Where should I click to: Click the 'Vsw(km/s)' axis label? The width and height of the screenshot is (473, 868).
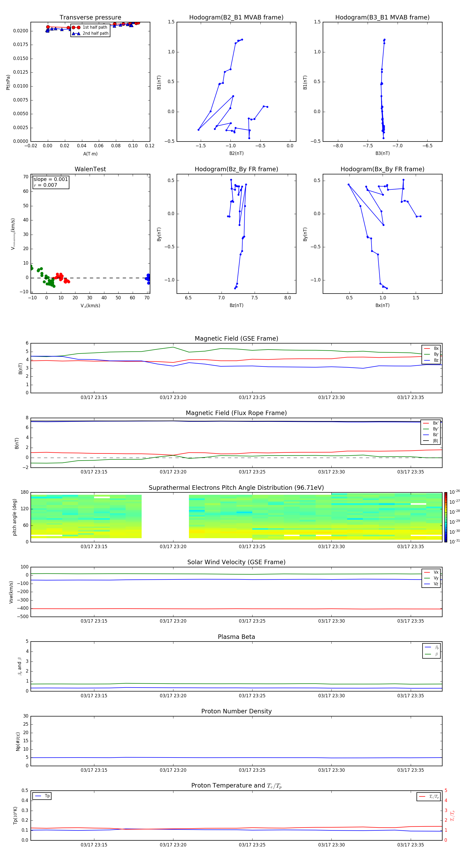point(11,592)
